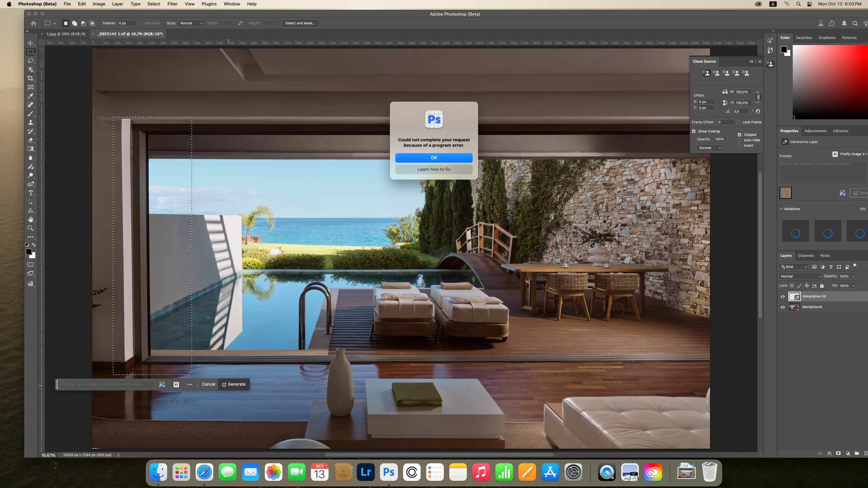Click the Clone Source X offset field

pos(706,102)
